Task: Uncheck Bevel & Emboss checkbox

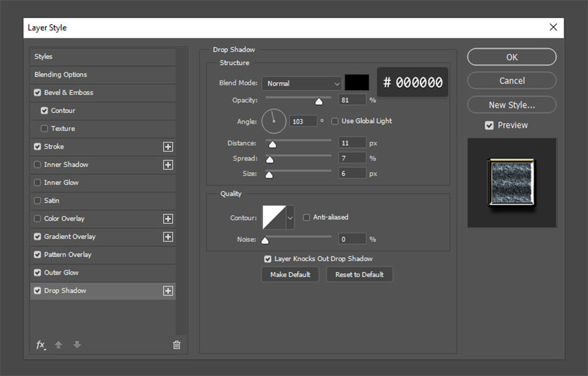Action: 38,92
